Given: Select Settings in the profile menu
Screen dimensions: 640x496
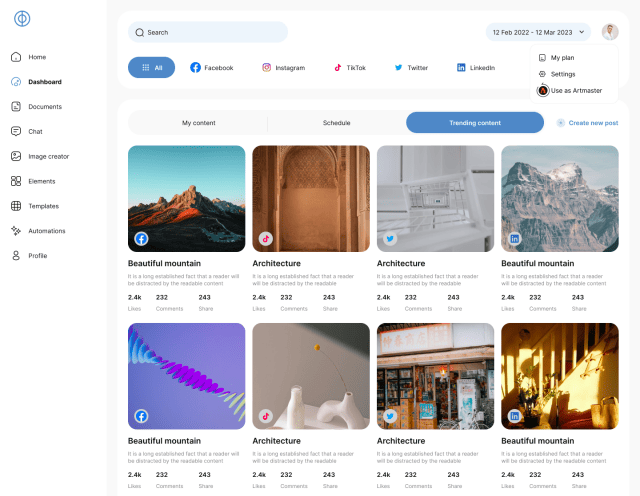Looking at the screenshot, I should click(562, 74).
